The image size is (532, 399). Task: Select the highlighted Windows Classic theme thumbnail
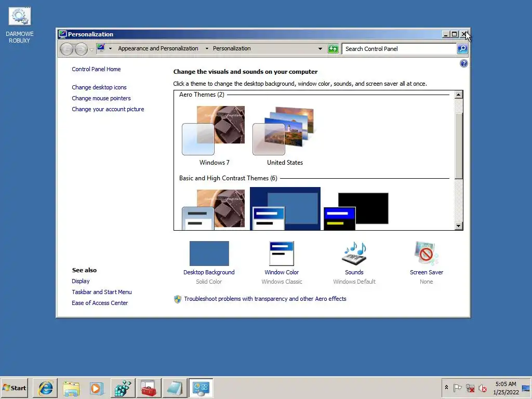[285, 209]
